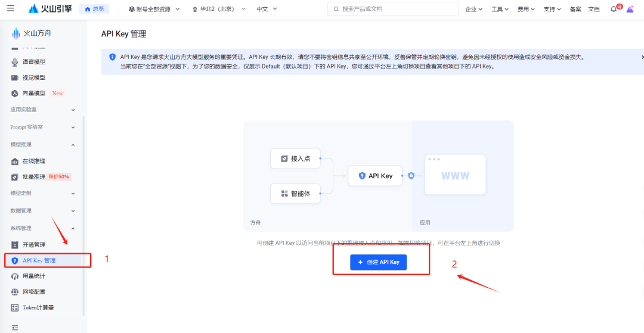This screenshot has width=644, height=333.
Task: Click the 火山引擎 logo
Action: pos(50,8)
